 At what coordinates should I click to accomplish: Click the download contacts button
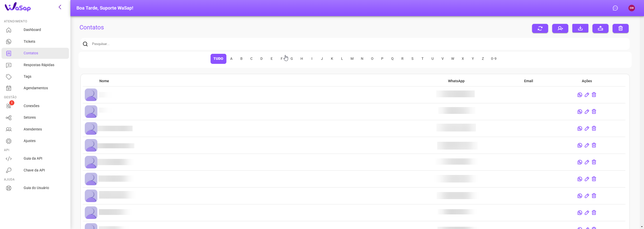(580, 28)
